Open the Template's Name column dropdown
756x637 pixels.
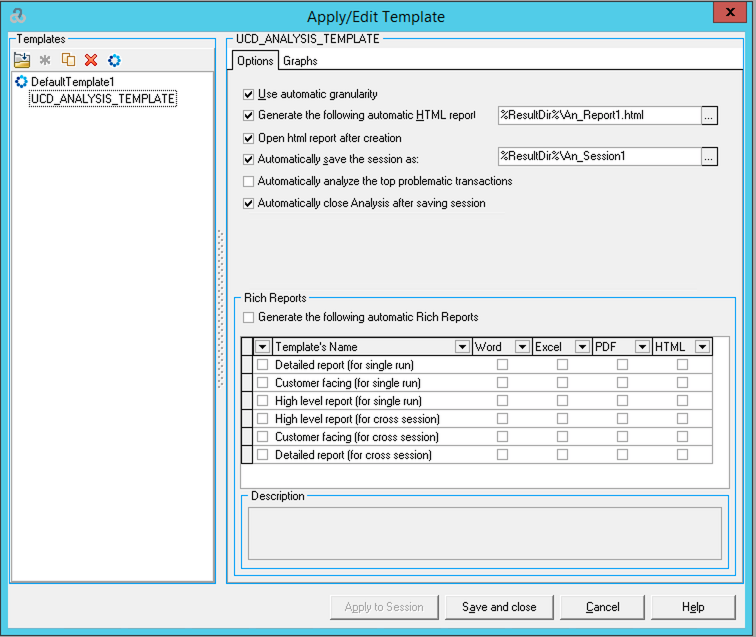462,347
